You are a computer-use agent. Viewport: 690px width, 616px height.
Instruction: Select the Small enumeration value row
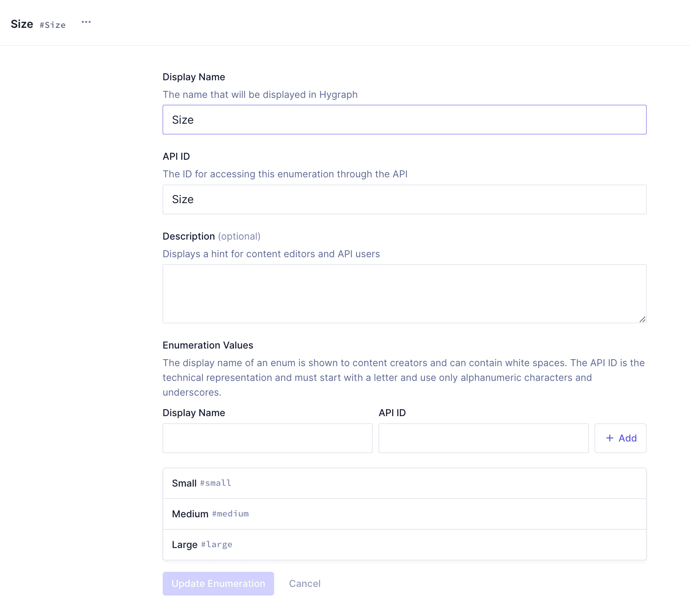tap(404, 483)
